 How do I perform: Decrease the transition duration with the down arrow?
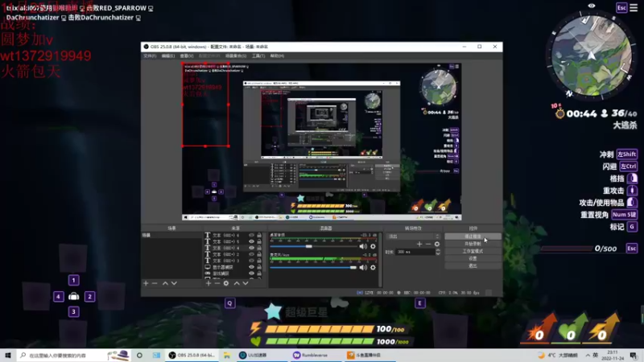(x=438, y=253)
